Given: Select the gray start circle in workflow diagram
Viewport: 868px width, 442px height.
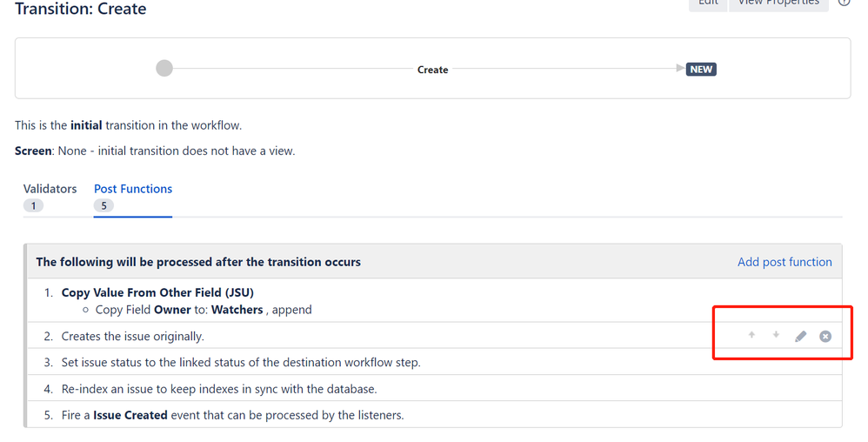Looking at the screenshot, I should (x=164, y=68).
